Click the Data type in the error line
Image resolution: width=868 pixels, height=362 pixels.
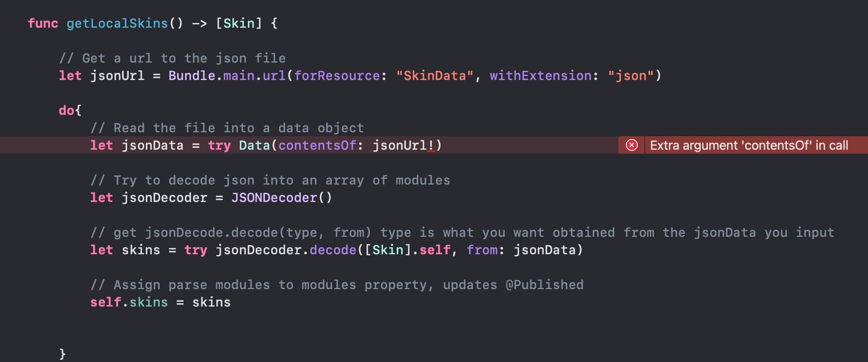pos(254,145)
